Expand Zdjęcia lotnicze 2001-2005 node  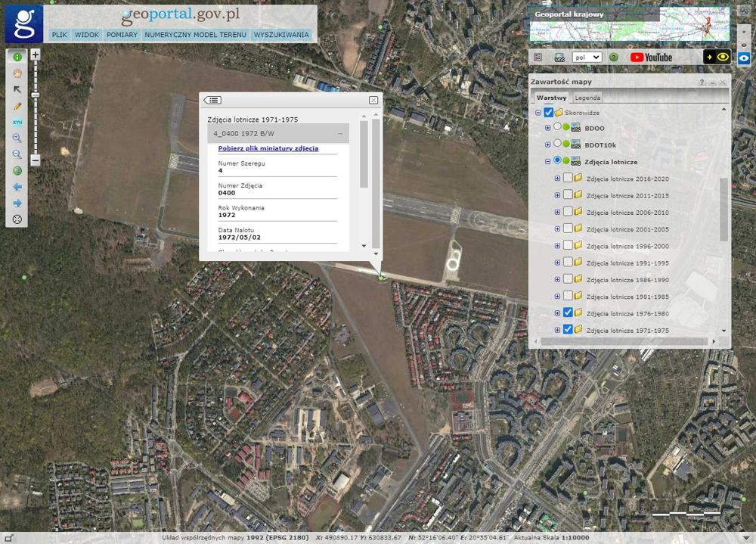(x=557, y=229)
